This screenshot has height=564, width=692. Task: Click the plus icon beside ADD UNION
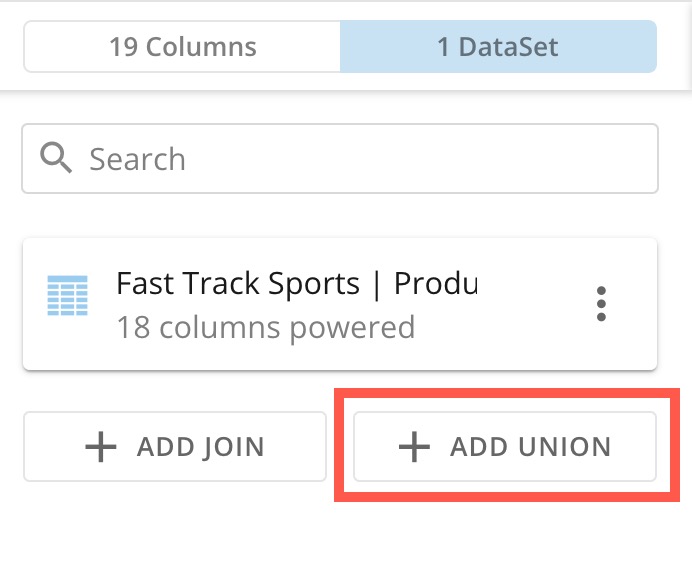tap(414, 447)
